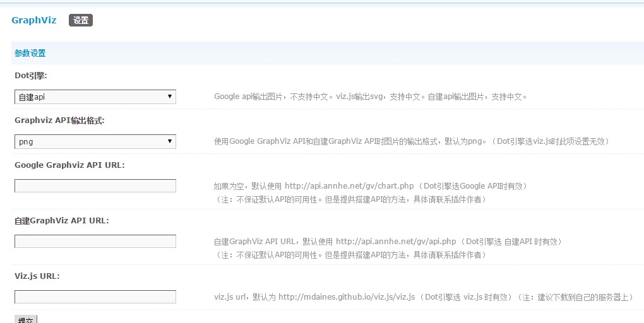
Task: Click the Dot引擎 field label
Action: 31,76
